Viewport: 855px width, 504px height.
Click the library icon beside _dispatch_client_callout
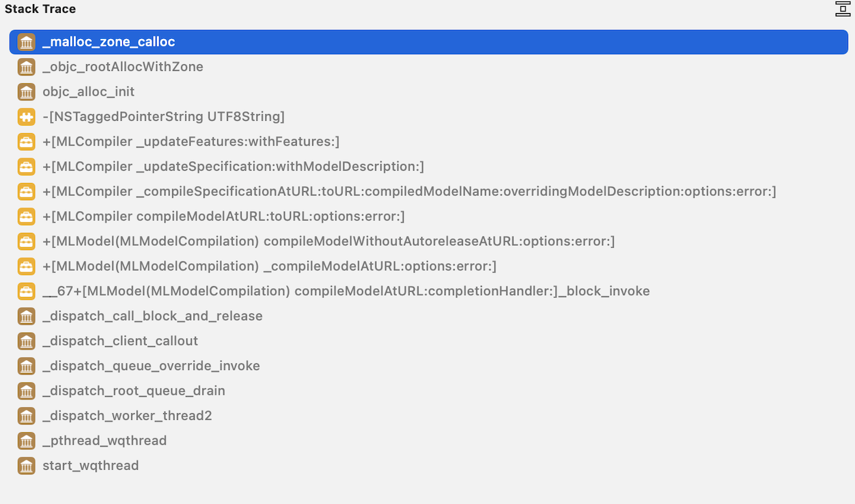[26, 341]
